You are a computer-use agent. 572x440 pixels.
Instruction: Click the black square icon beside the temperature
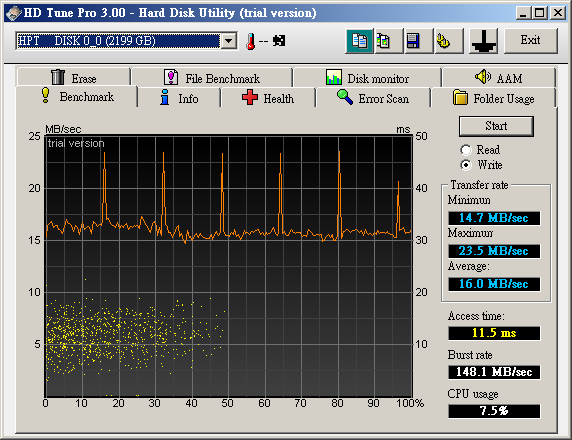[x=279, y=40]
